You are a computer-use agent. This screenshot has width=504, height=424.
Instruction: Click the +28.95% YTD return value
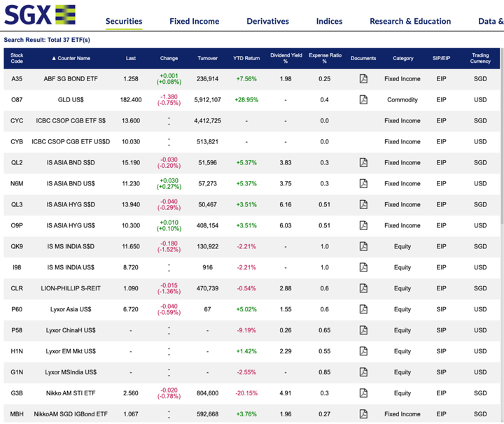(x=246, y=99)
